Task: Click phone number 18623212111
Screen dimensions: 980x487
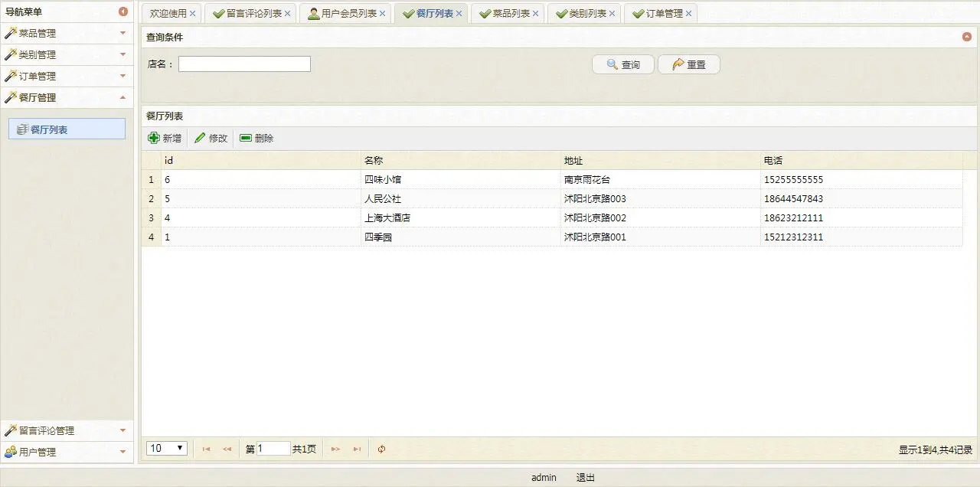Action: pyautogui.click(x=793, y=218)
